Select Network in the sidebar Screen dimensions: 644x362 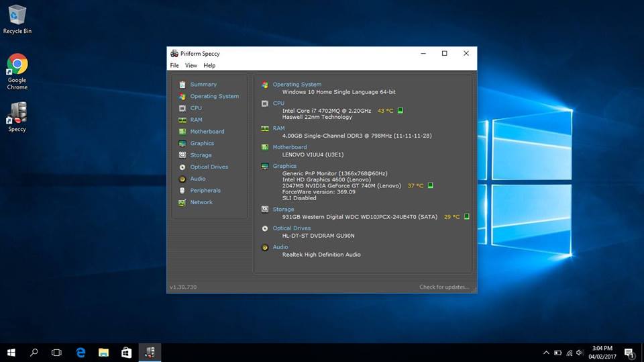click(201, 202)
